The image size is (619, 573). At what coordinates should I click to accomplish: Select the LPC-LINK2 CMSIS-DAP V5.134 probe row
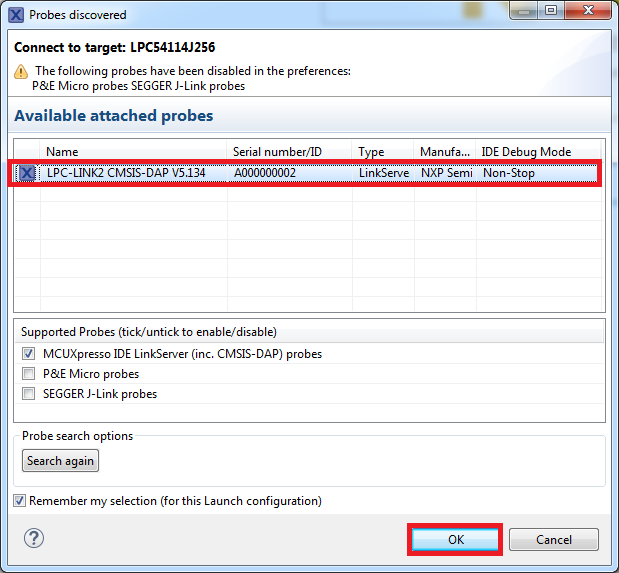[130, 173]
